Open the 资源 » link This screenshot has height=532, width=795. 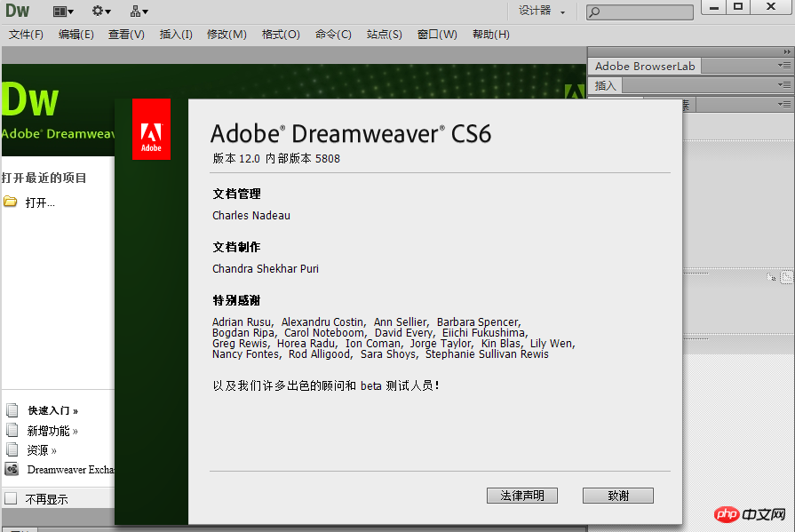coord(42,449)
